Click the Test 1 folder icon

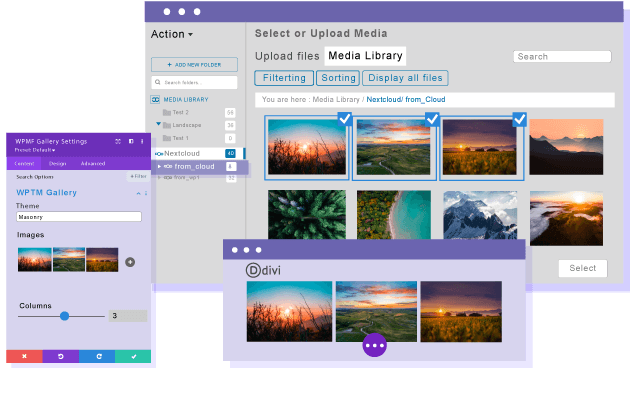click(167, 138)
